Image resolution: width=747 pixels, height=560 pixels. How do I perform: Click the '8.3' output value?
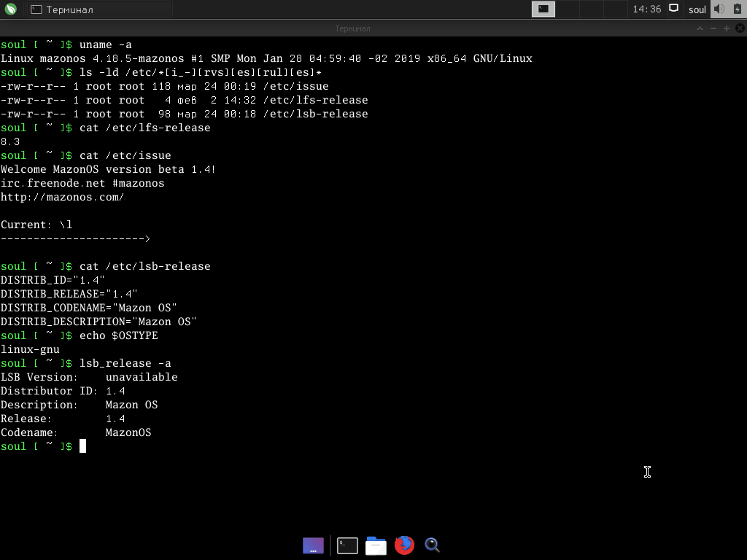click(x=10, y=141)
